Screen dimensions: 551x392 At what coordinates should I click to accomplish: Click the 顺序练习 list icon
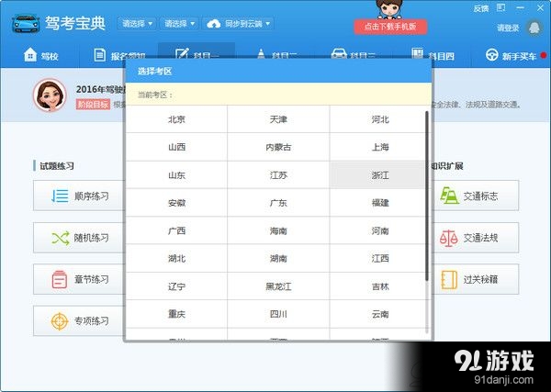click(x=60, y=196)
